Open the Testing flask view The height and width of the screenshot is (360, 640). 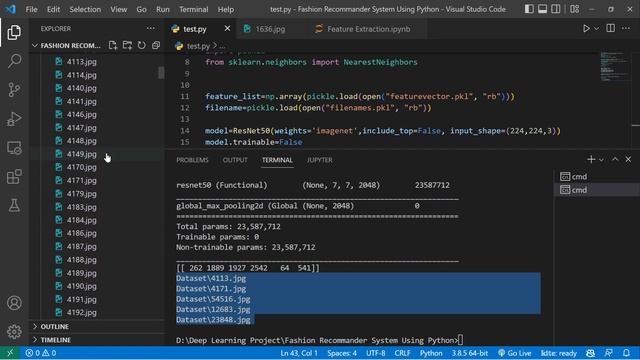(14, 205)
